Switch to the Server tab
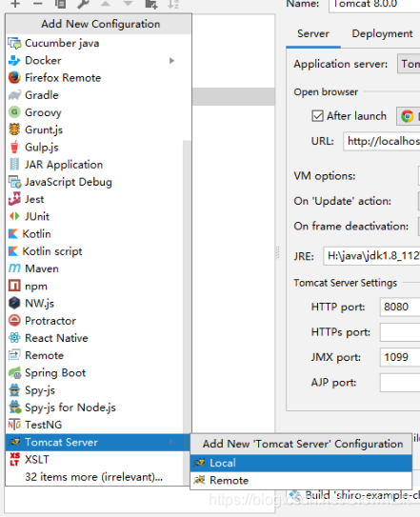The image size is (420, 517). pyautogui.click(x=313, y=34)
